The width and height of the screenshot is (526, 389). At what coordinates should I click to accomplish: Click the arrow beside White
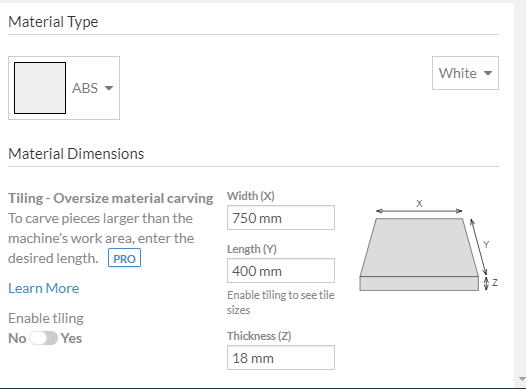(488, 73)
